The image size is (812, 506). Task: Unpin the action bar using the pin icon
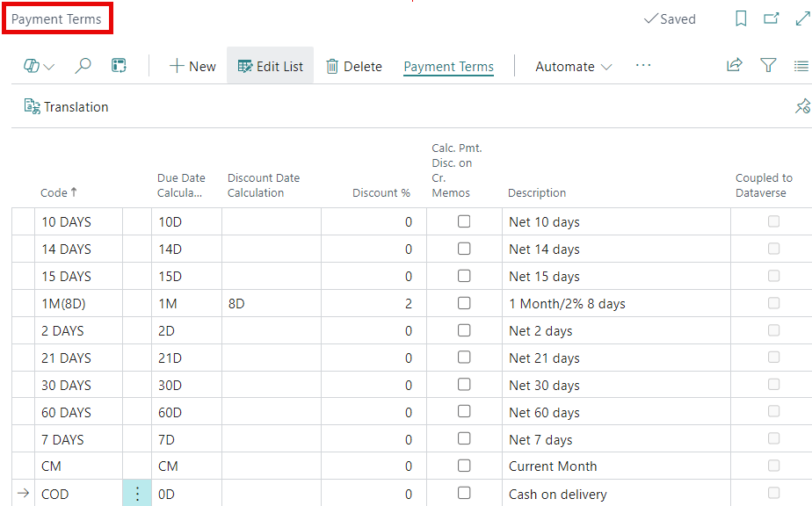coord(801,105)
